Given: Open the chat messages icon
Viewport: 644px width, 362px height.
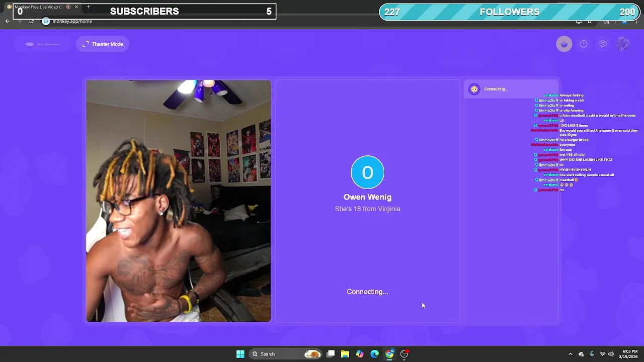Looking at the screenshot, I should (603, 44).
